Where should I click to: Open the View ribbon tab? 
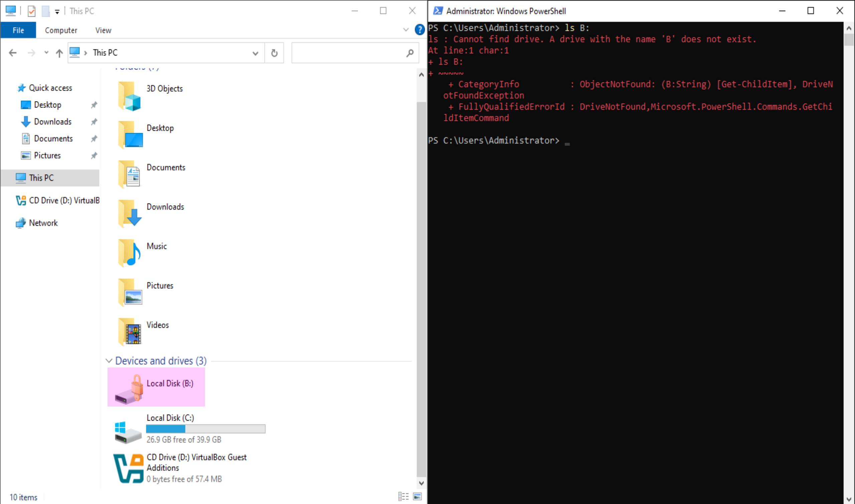coord(103,30)
